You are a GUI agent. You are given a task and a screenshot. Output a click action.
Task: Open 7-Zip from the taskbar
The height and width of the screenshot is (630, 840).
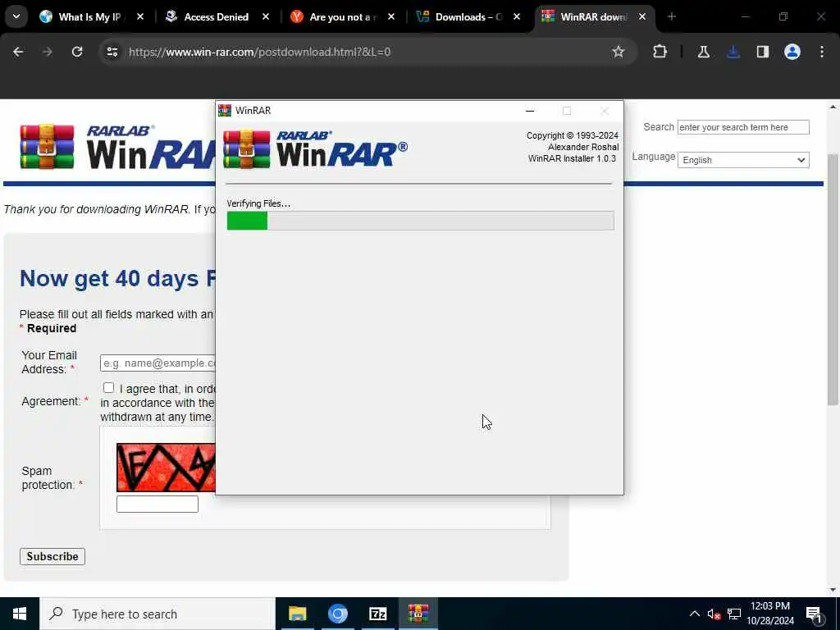(377, 614)
